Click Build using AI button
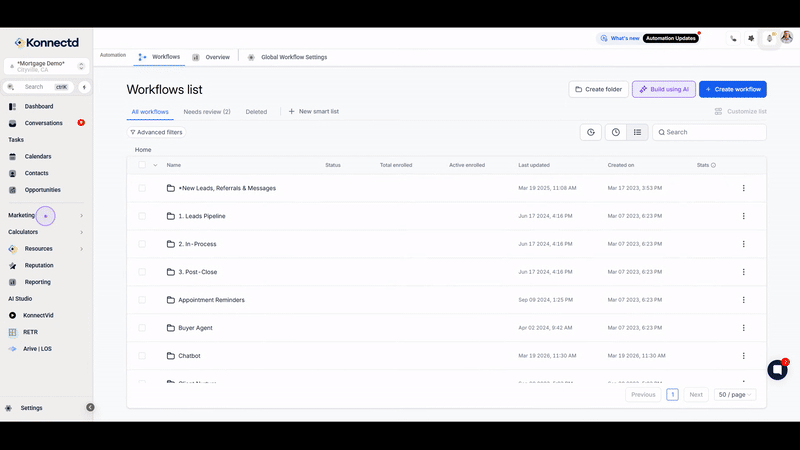Image resolution: width=800 pixels, height=450 pixels. tap(664, 89)
